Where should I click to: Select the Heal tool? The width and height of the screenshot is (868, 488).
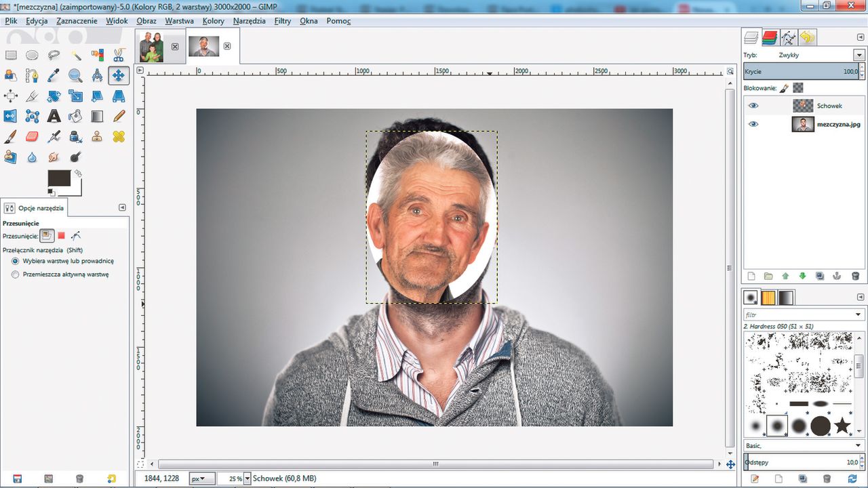pyautogui.click(x=119, y=136)
